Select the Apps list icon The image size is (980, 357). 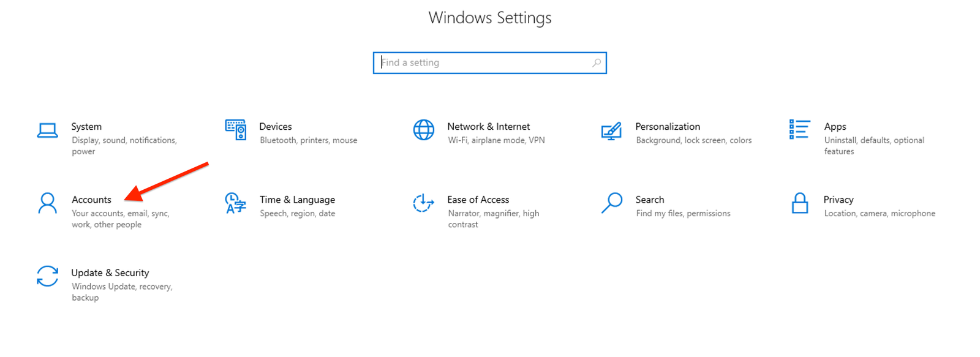[799, 129]
